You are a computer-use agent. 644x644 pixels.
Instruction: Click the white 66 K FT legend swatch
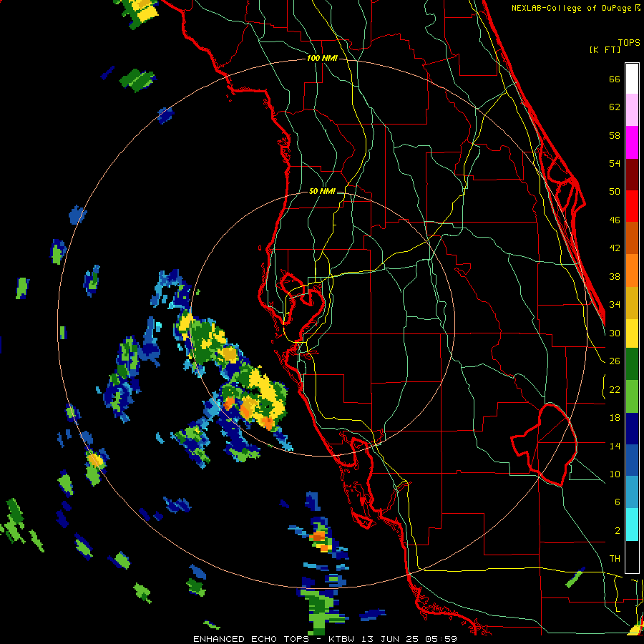632,79
